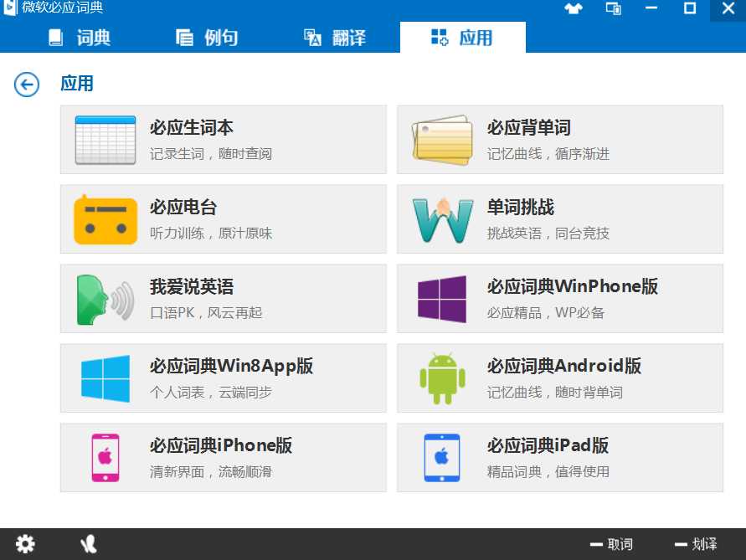Click the 微软必应词典 window title
Image resolution: width=746 pixels, height=560 pixels.
point(62,8)
